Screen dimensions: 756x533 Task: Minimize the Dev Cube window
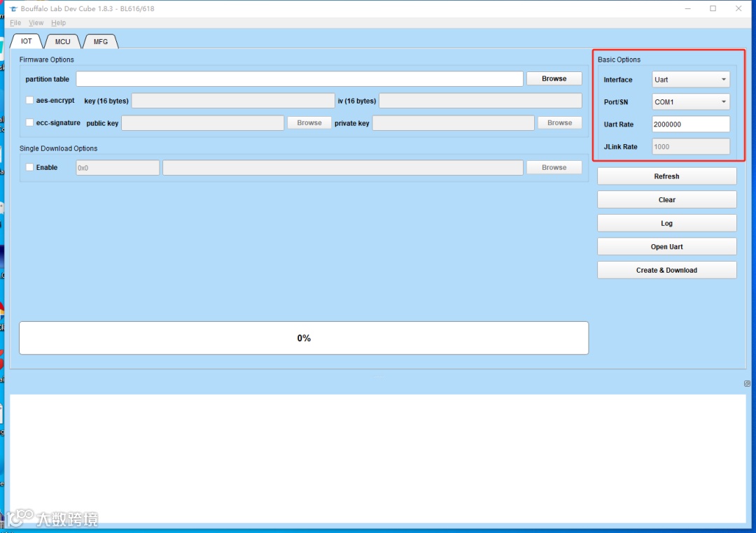coord(688,8)
